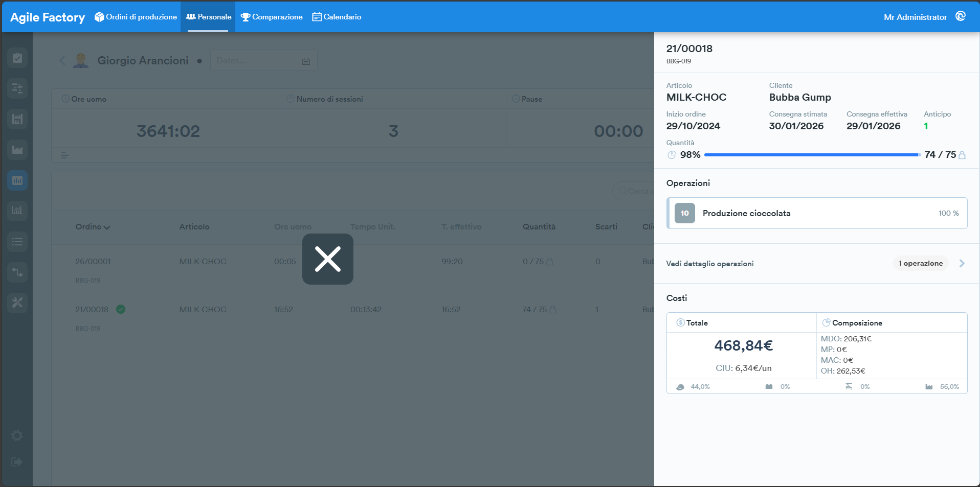Viewport: 980px width, 487px height.
Task: Click the Articolo column header
Action: pos(194,226)
